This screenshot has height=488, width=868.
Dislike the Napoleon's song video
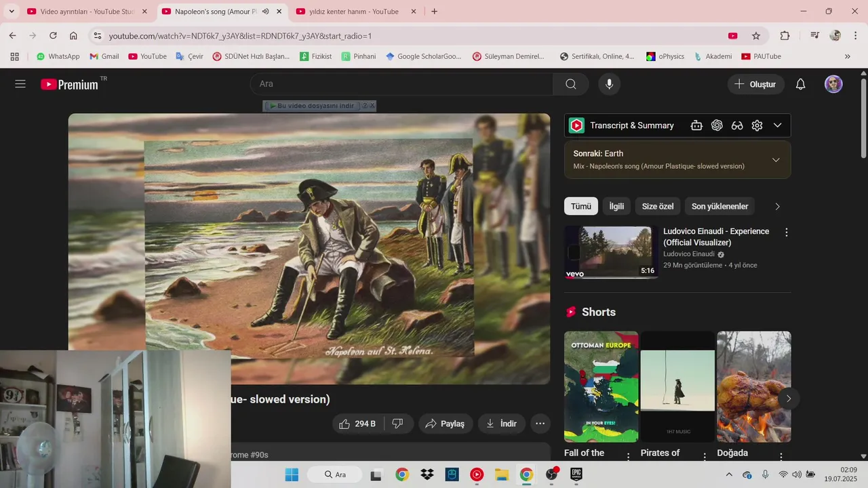pyautogui.click(x=398, y=424)
